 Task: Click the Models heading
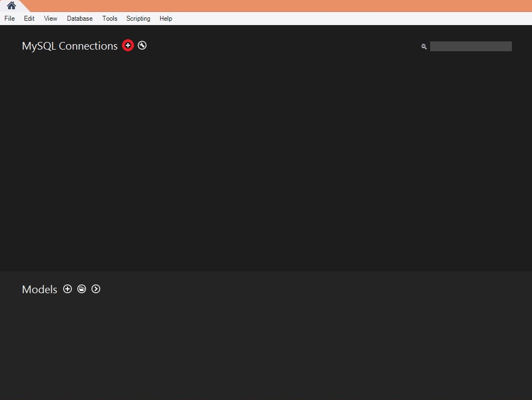coord(39,289)
